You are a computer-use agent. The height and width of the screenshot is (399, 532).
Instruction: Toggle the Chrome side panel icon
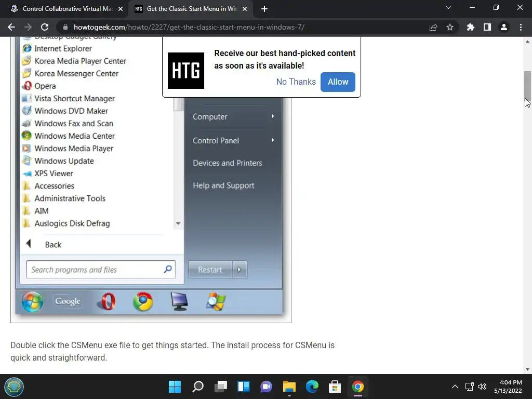pyautogui.click(x=487, y=27)
